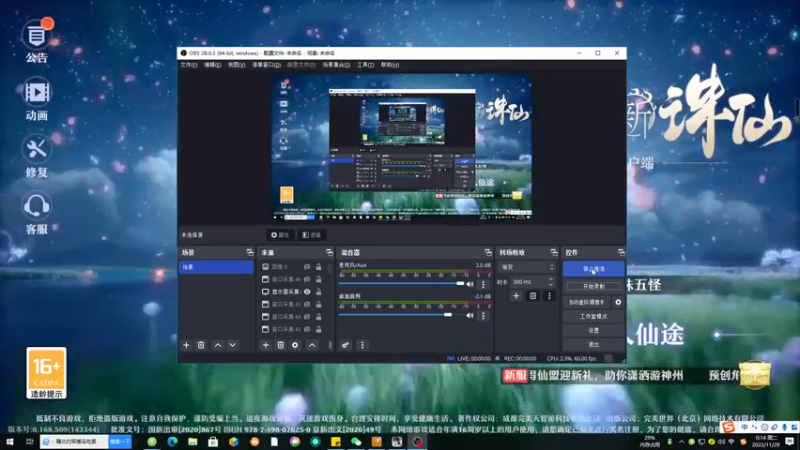Open the mixer panel three-dot menu
800x450 pixels.
362,345
